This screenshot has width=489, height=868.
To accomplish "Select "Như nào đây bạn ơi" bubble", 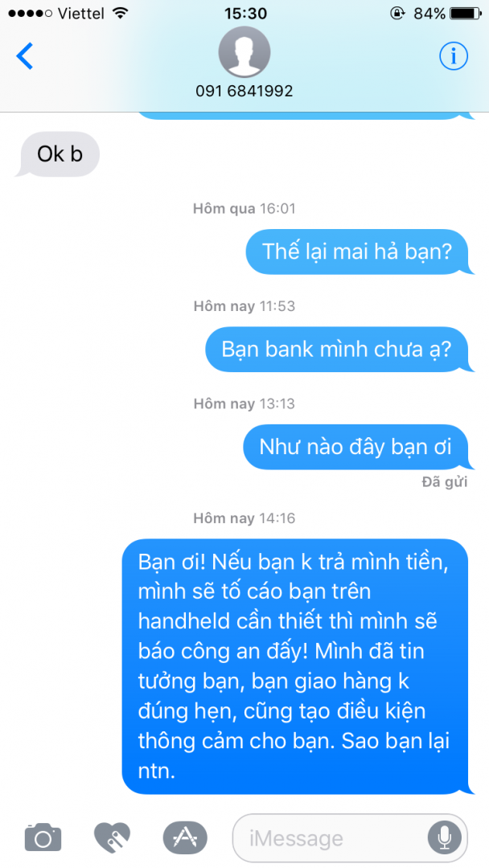I will click(358, 447).
